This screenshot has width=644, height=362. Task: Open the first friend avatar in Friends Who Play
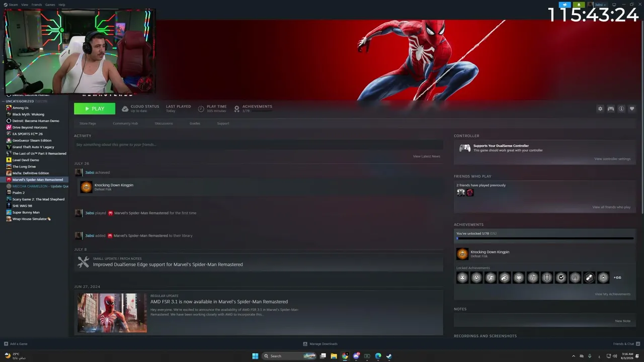461,192
